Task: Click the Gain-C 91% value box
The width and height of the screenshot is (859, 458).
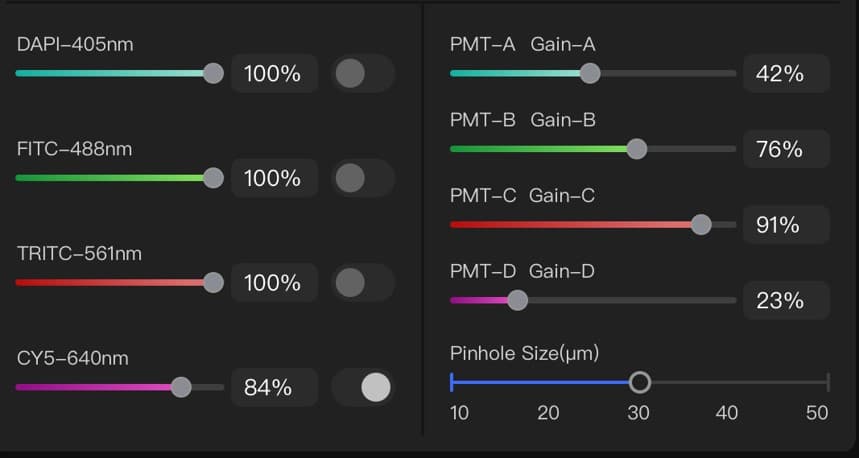Action: (x=785, y=225)
